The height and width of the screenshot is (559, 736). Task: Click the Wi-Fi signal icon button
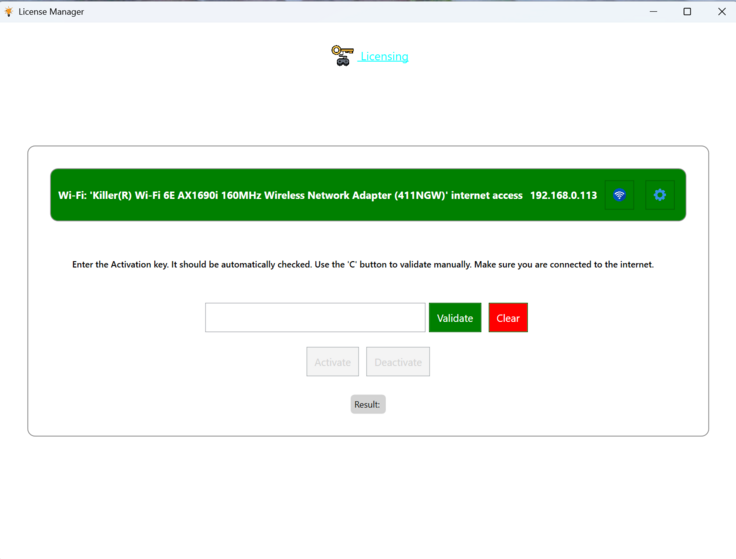point(619,195)
